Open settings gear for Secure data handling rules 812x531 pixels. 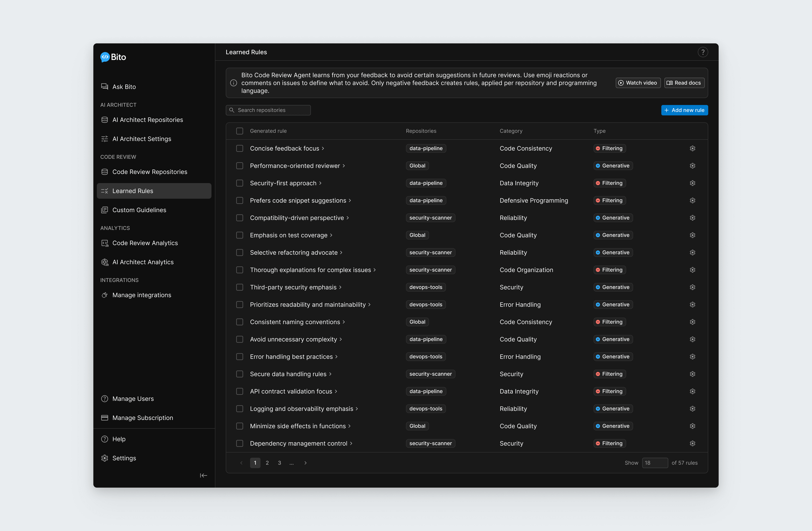[x=692, y=374]
